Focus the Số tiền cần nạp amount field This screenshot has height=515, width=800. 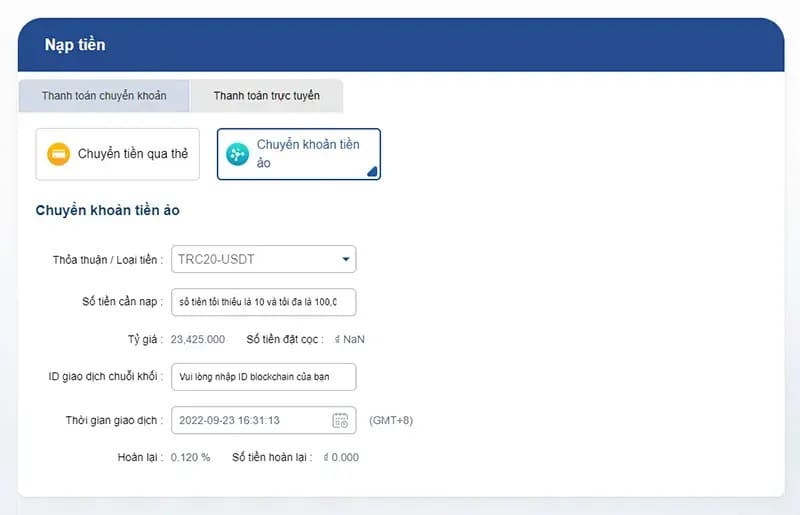pos(264,302)
